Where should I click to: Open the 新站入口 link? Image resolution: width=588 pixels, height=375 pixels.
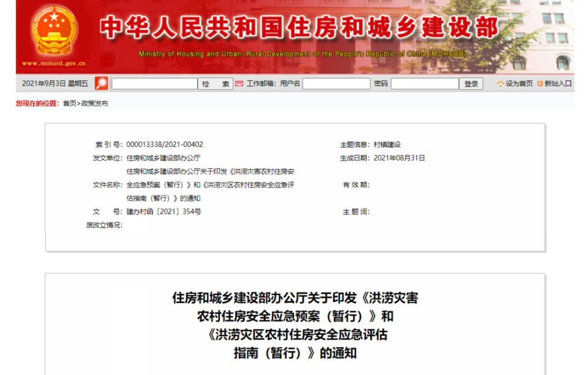point(558,83)
